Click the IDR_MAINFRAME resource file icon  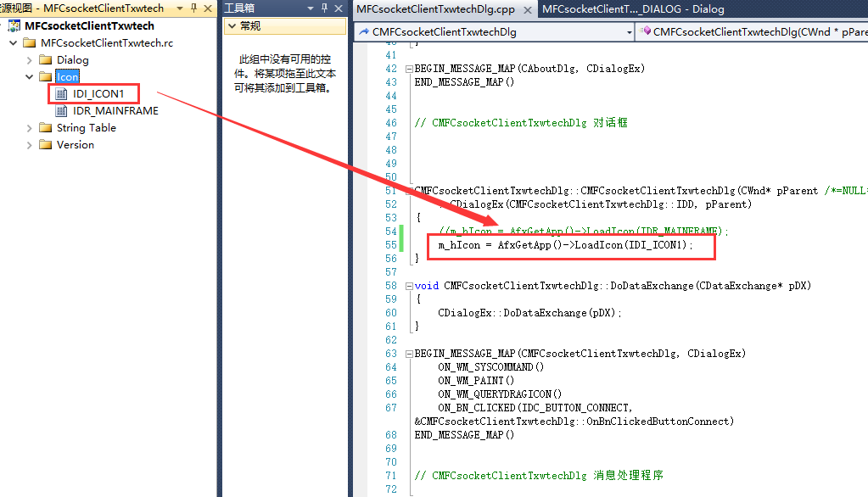(62, 111)
